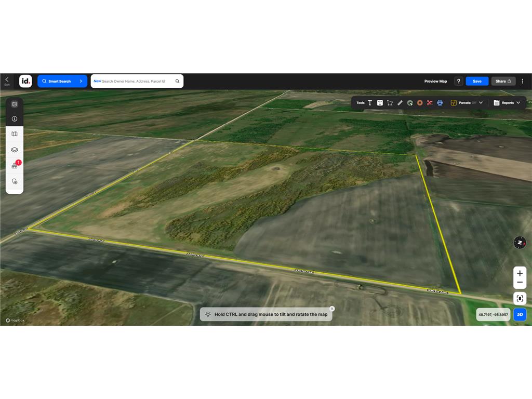Select the polygon draw tool
Image resolution: width=532 pixels, height=399 pixels.
[390, 103]
